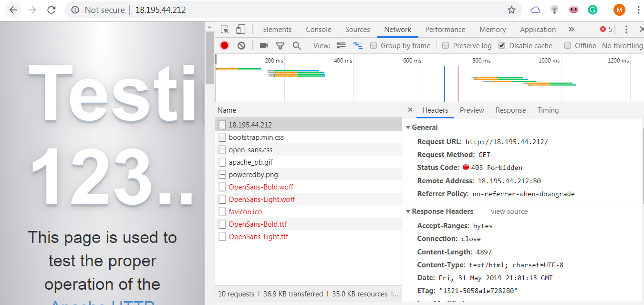644x305 pixels.
Task: Select bootstrap.min.css request
Action: click(256, 137)
